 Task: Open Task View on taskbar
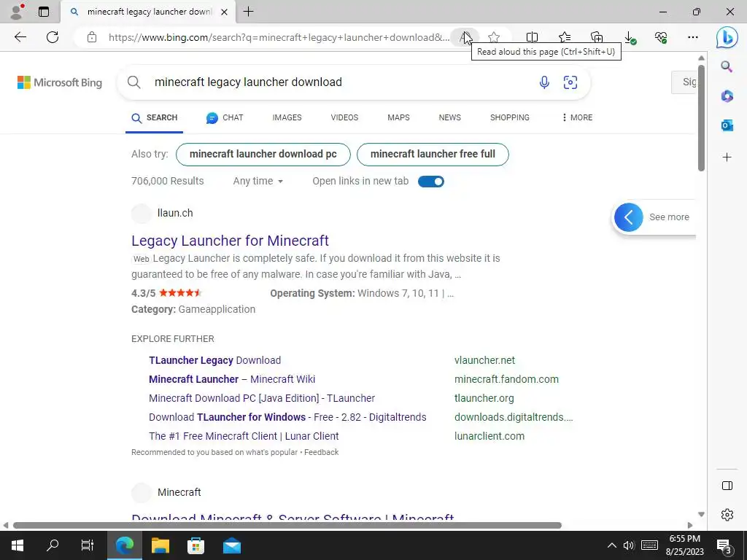pos(88,545)
